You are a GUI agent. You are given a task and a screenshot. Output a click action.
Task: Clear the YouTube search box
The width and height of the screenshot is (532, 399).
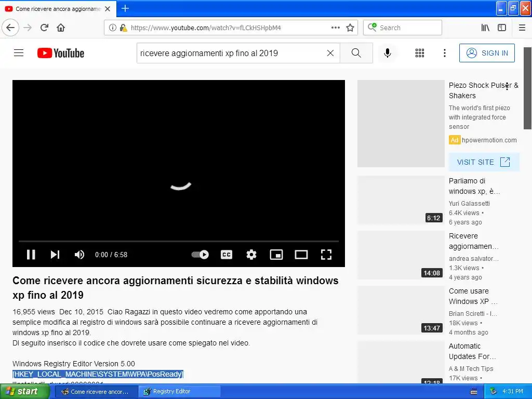click(x=330, y=53)
